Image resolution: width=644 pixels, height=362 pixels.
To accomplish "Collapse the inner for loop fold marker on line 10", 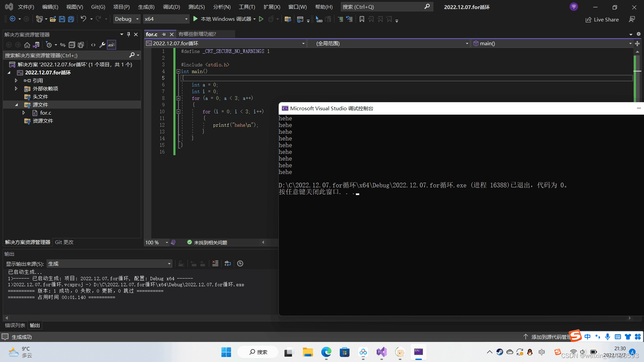I will point(178,112).
